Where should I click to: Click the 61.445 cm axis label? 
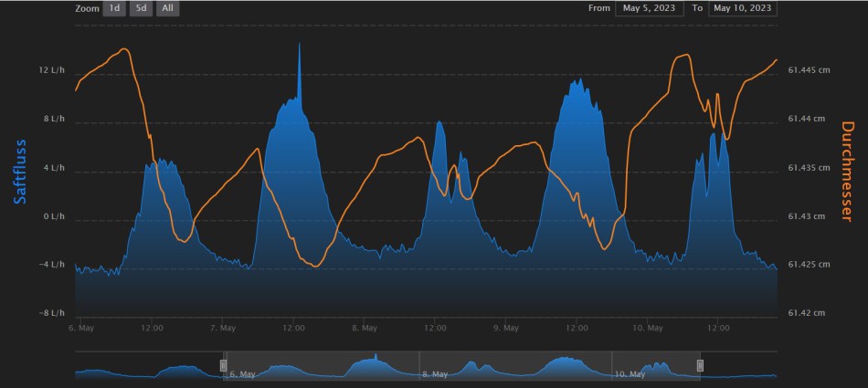tap(810, 70)
